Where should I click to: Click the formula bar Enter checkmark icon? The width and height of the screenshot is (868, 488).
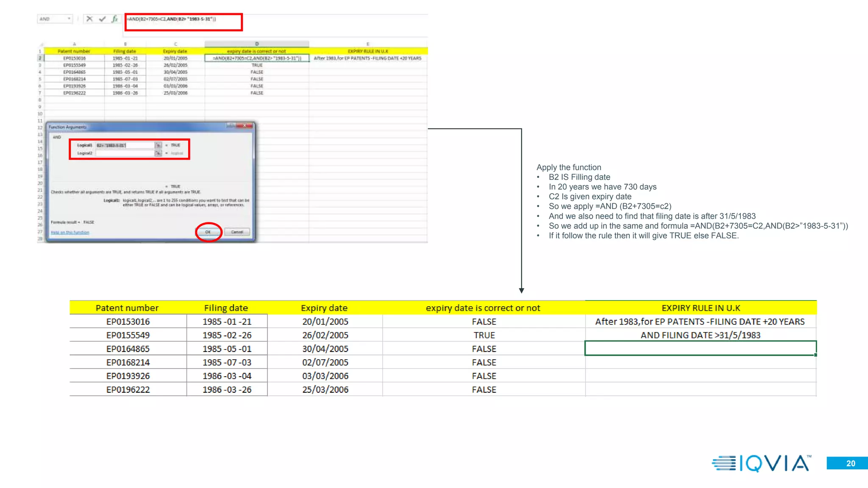(102, 19)
